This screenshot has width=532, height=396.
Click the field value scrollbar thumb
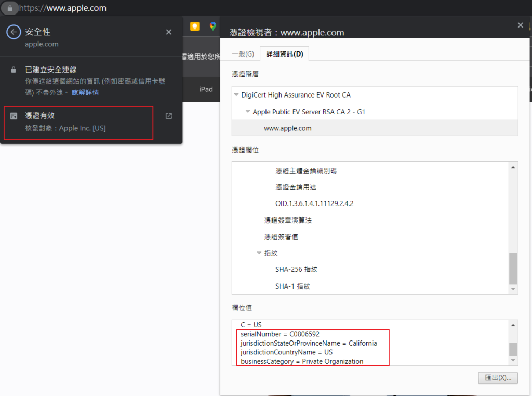[x=513, y=349]
